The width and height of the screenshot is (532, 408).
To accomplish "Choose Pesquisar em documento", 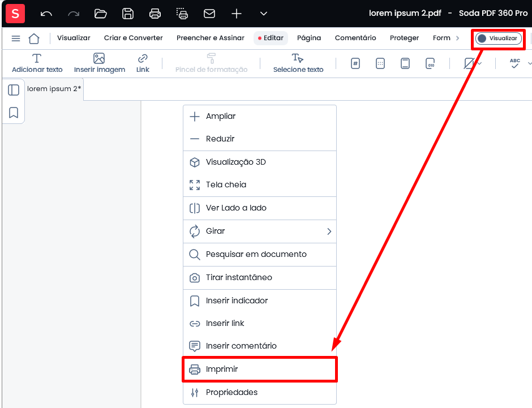I will [x=260, y=255].
